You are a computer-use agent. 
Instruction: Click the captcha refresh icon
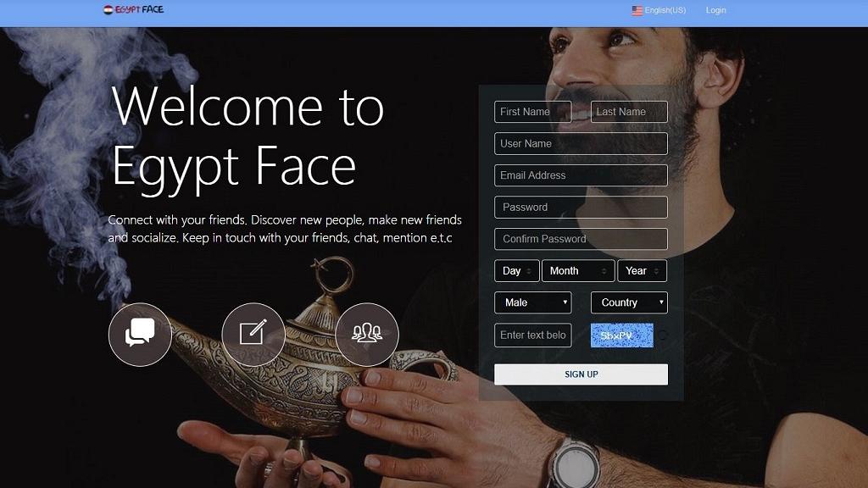point(663,335)
